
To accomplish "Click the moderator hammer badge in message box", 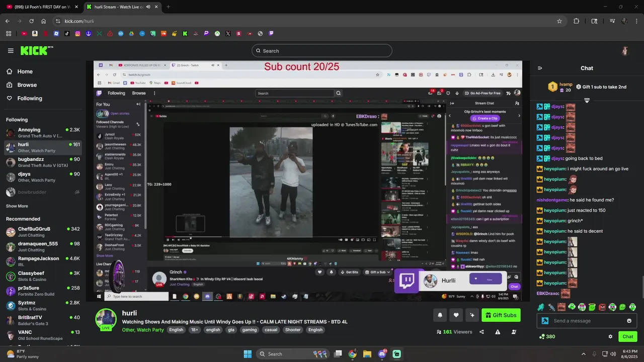I will [545, 321].
